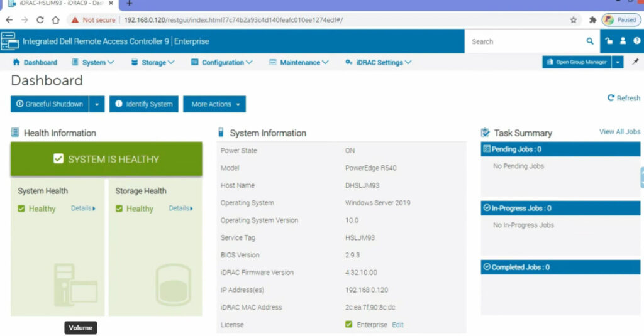This screenshot has width=644, height=336.
Task: Open the View All Jobs link
Action: click(x=619, y=132)
